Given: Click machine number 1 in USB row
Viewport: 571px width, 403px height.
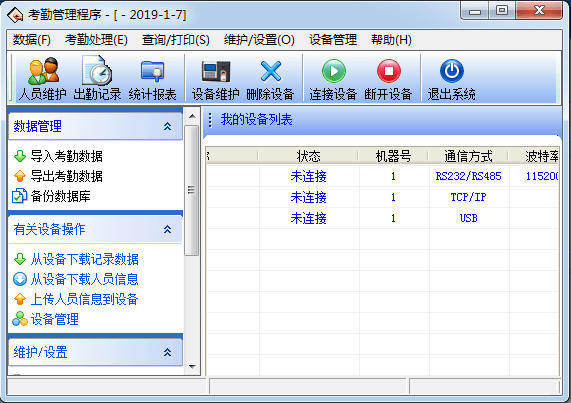Looking at the screenshot, I should click(x=393, y=218).
